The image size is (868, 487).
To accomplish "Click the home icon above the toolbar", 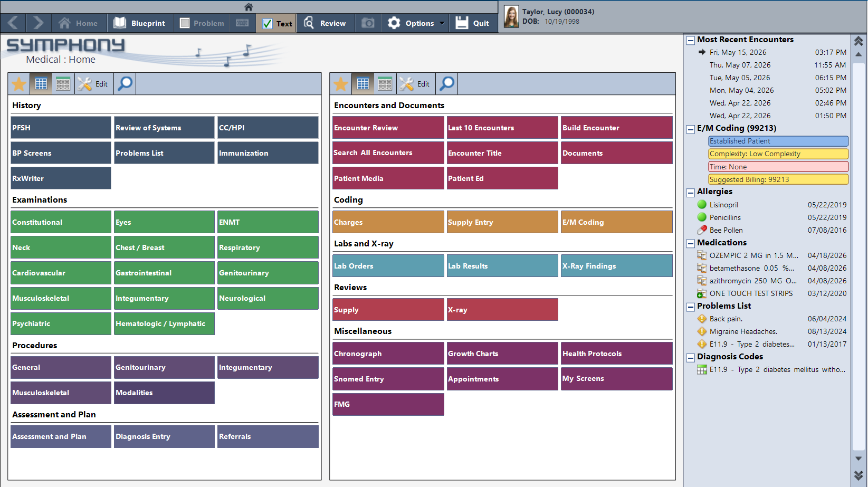I will (x=249, y=7).
